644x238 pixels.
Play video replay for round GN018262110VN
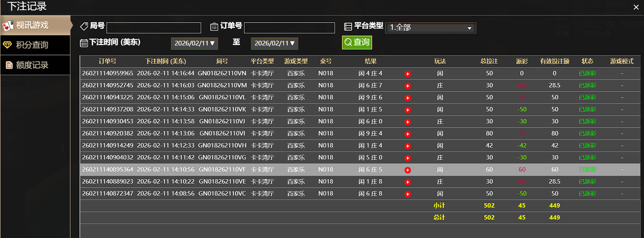pyautogui.click(x=407, y=74)
